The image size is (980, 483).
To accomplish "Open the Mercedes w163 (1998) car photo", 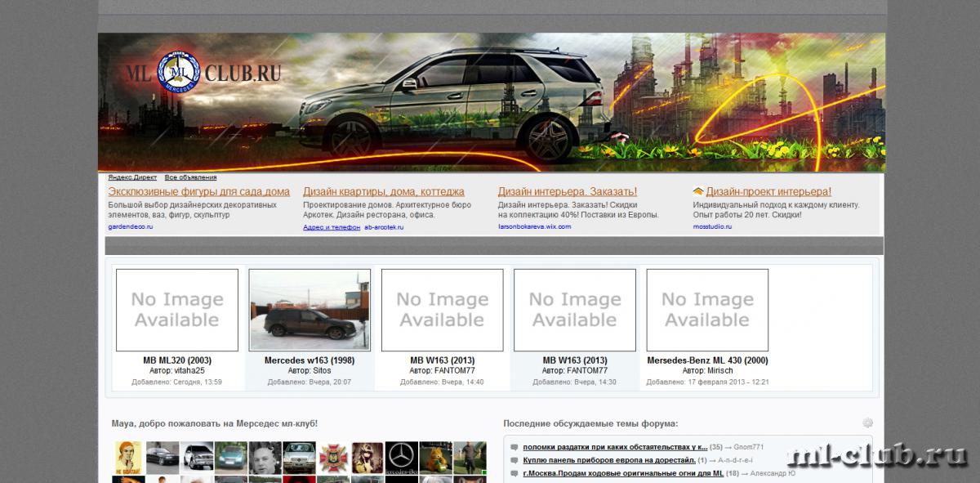I will pos(310,310).
